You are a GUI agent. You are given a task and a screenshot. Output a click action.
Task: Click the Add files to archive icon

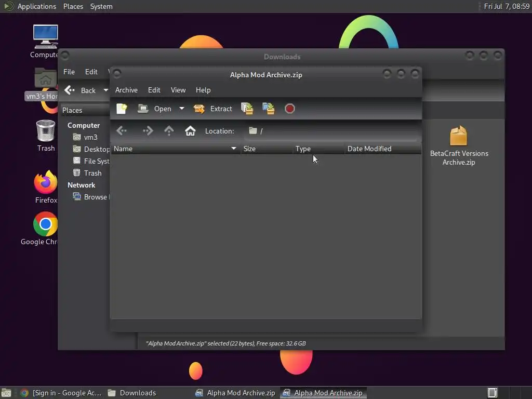click(247, 109)
